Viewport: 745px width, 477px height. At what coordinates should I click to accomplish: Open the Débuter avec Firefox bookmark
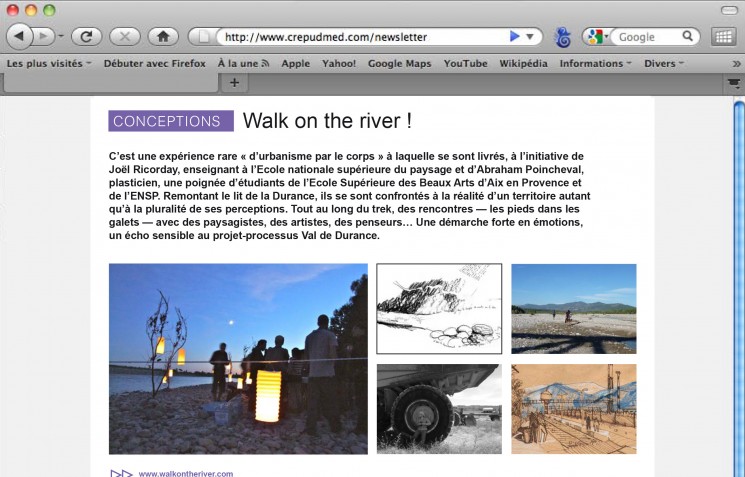click(154, 63)
